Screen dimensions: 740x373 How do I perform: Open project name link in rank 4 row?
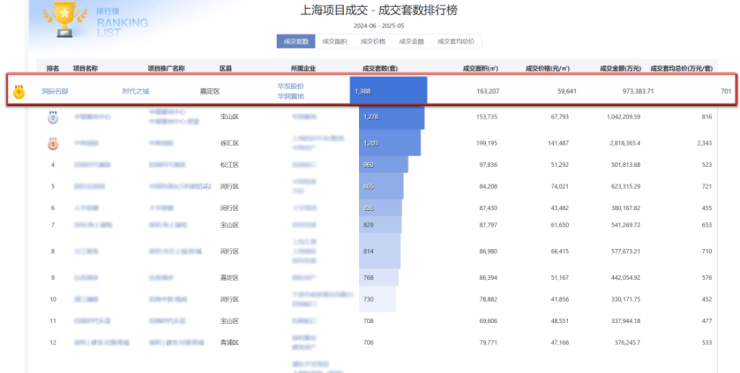point(92,165)
